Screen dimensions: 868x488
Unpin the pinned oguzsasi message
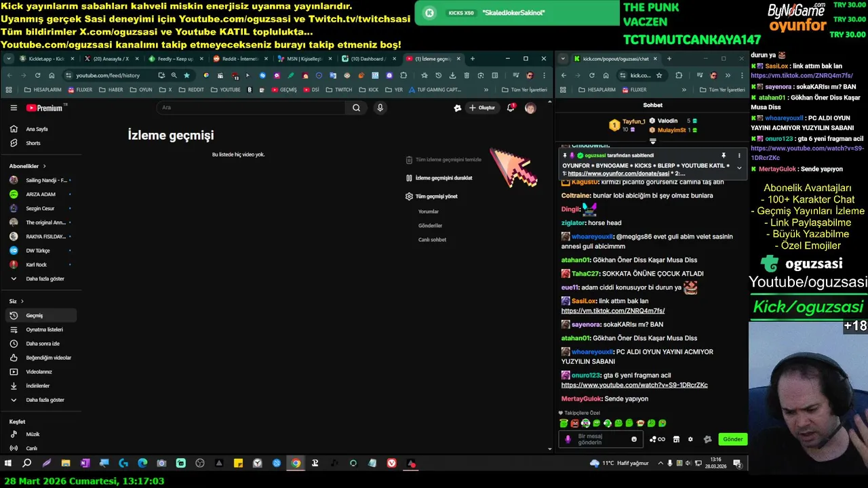pos(724,155)
